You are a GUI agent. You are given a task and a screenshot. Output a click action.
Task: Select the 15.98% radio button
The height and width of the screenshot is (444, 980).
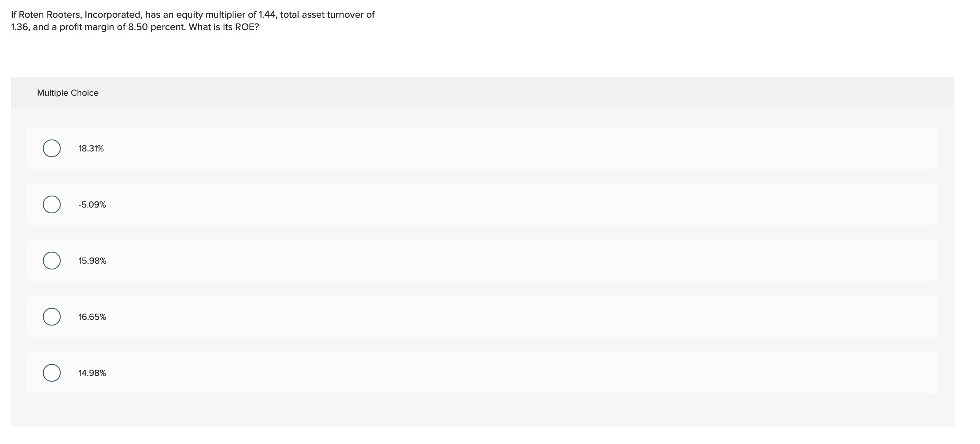coord(51,260)
